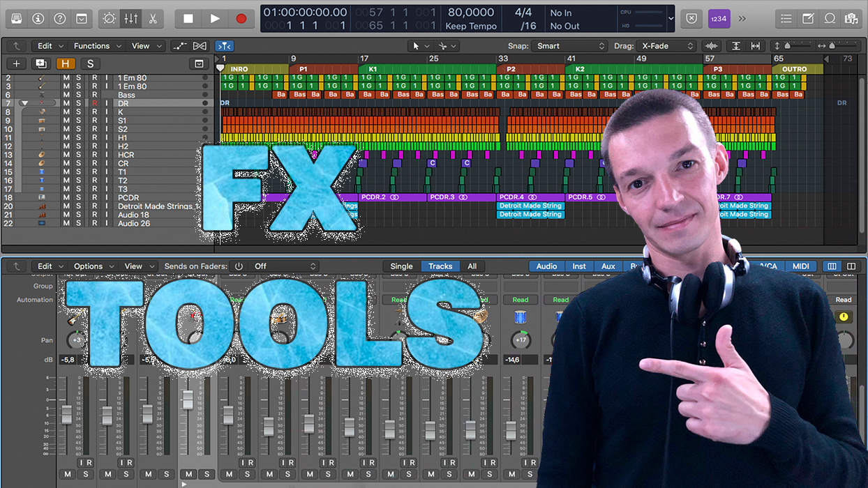Toggle the orange H hide button
The height and width of the screenshot is (488, 868).
click(66, 63)
